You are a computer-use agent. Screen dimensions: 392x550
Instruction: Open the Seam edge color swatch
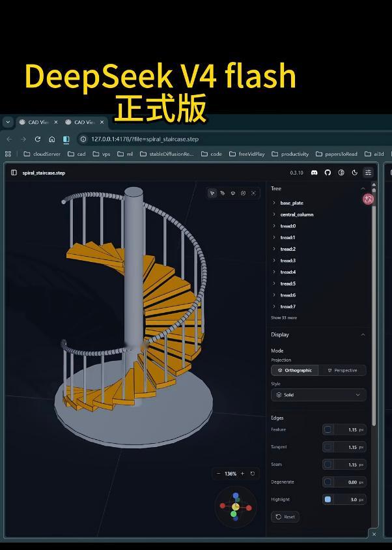(x=328, y=465)
